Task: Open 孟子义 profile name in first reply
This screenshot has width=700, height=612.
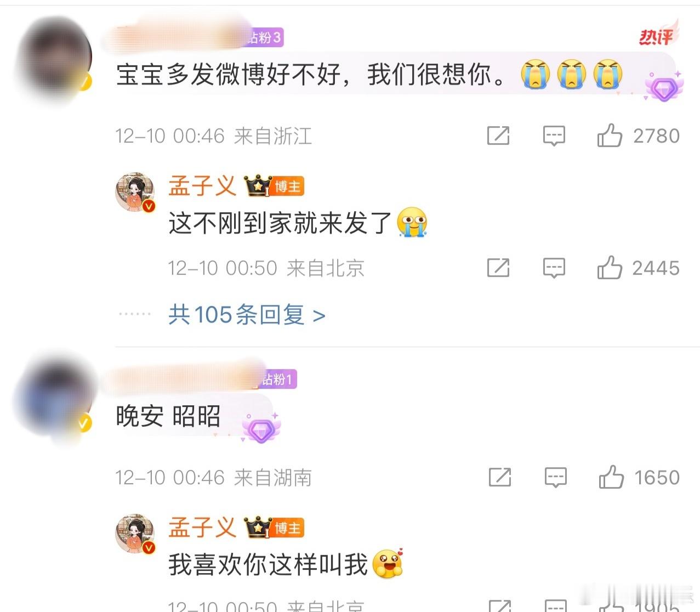Action: (x=202, y=186)
